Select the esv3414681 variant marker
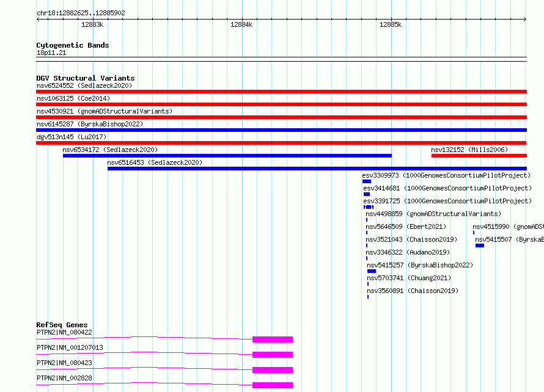 click(367, 194)
